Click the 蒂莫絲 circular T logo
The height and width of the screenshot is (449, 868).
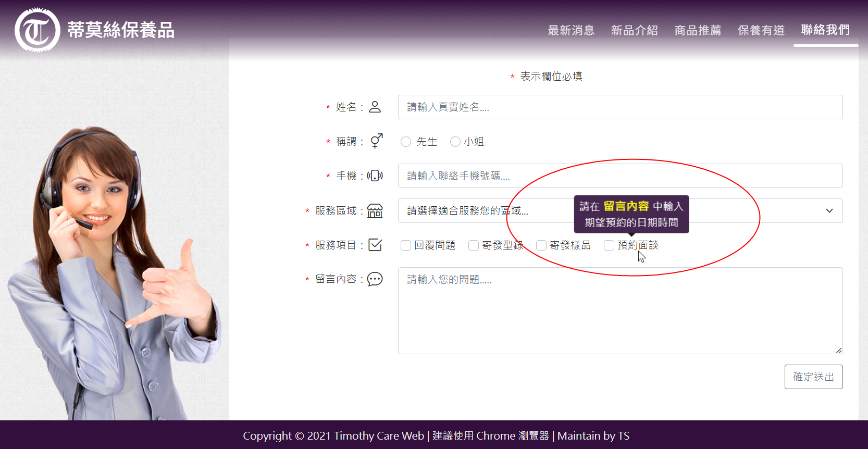[37, 30]
